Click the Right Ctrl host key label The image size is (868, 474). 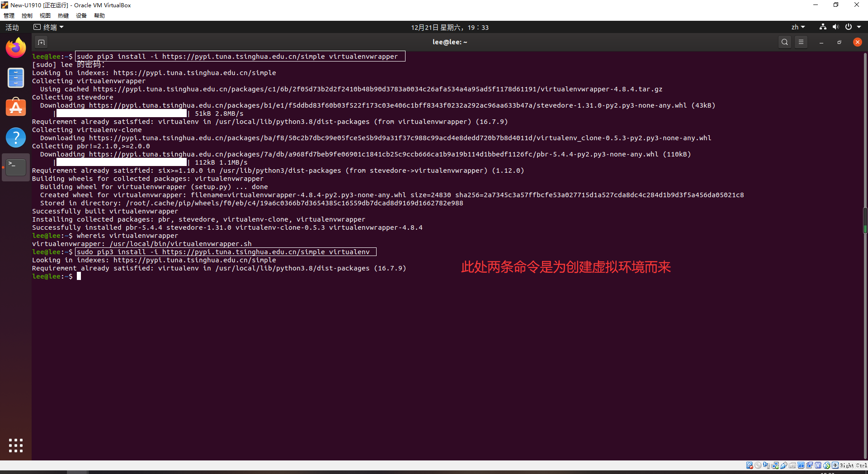point(854,465)
